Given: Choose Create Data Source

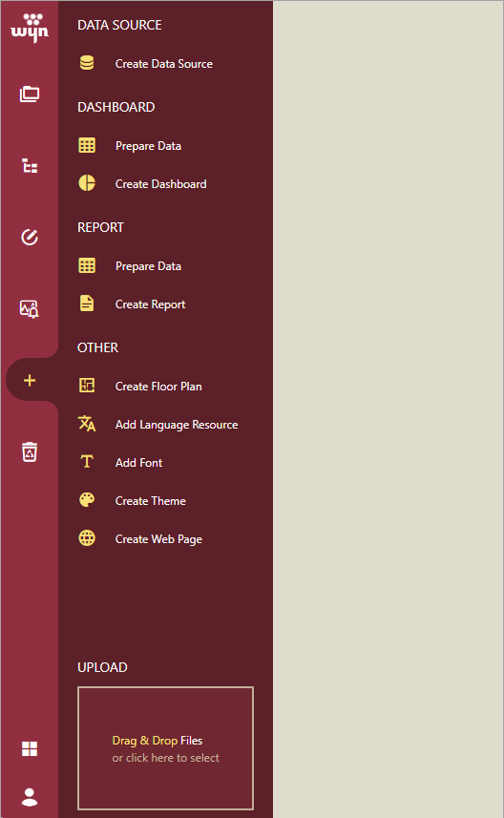Looking at the screenshot, I should point(164,64).
